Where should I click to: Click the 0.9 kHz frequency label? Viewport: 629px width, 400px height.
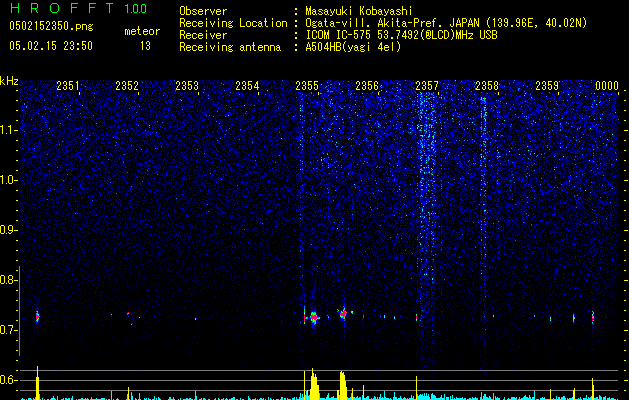click(7, 230)
